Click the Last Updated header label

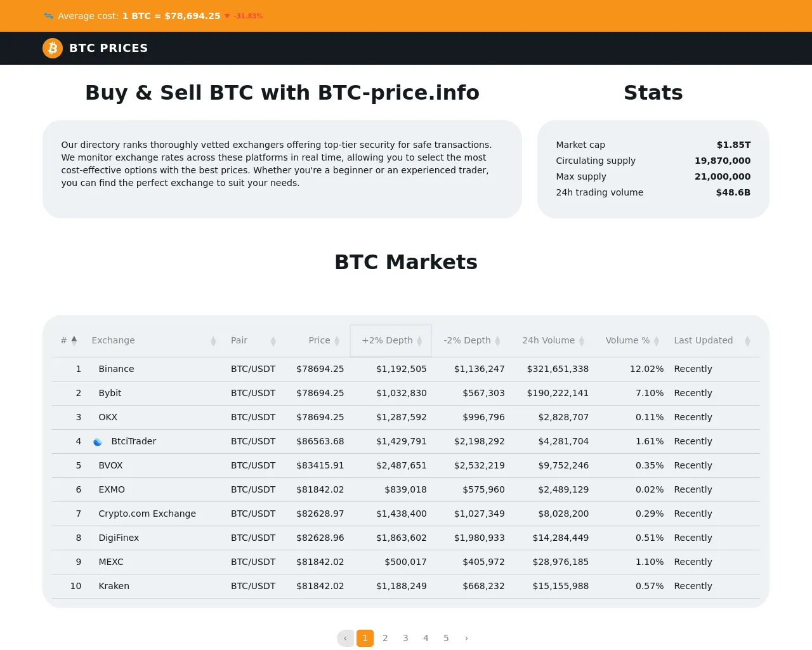click(x=703, y=340)
